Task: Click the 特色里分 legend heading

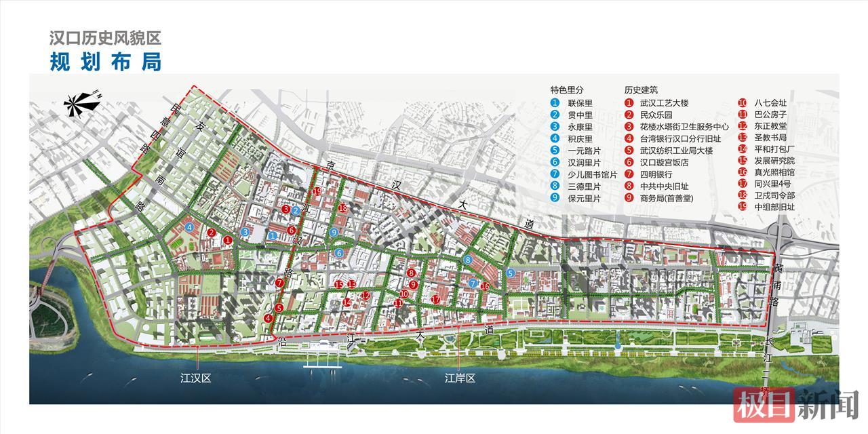Action: point(567,90)
